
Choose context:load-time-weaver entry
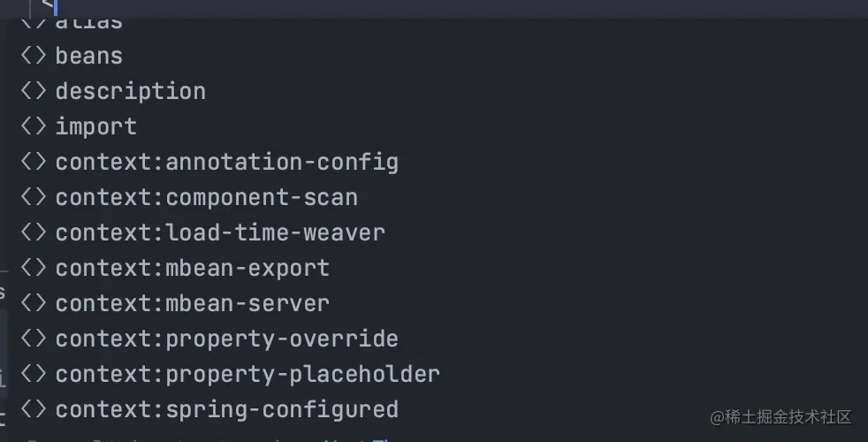[220, 232]
